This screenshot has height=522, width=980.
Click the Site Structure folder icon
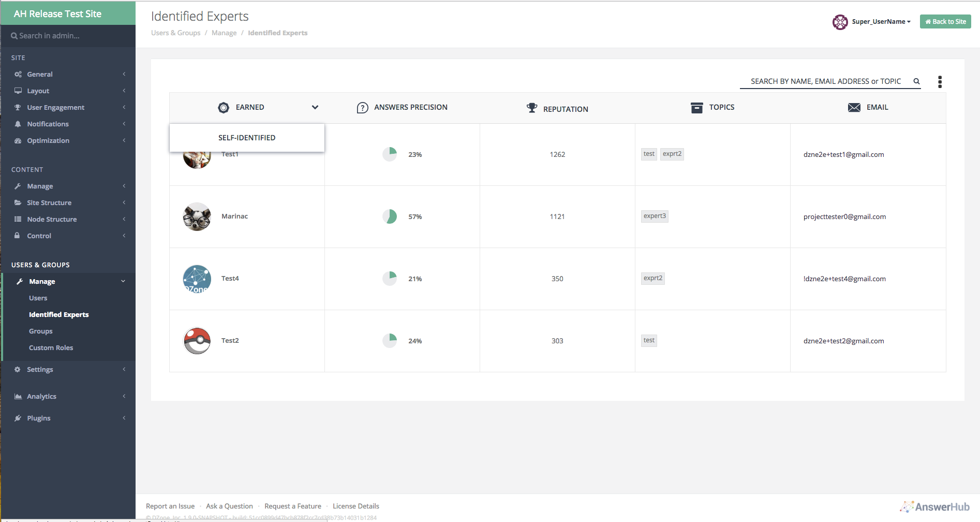[x=18, y=202]
